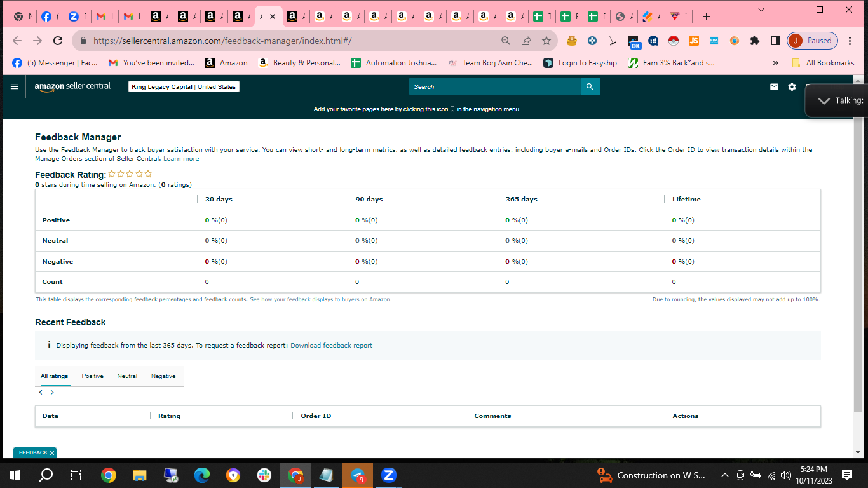Click the Construction on W S... news widget

pos(651,475)
